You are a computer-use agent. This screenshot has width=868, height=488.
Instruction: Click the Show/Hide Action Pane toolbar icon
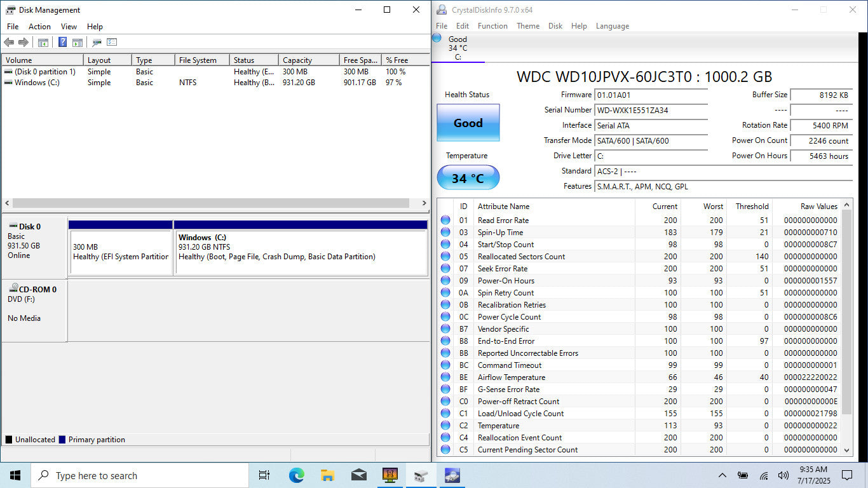(78, 43)
